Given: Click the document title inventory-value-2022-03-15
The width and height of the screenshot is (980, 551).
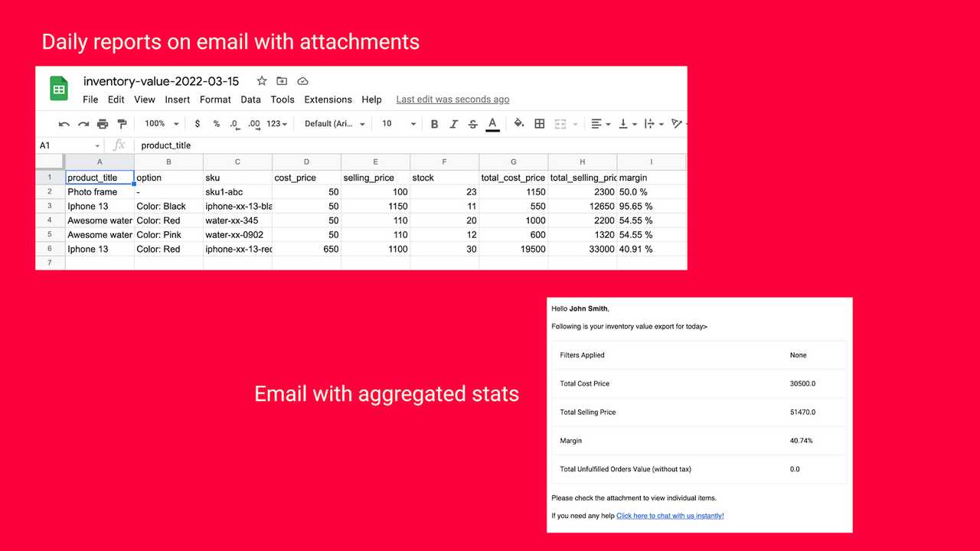Looking at the screenshot, I should pyautogui.click(x=161, y=81).
